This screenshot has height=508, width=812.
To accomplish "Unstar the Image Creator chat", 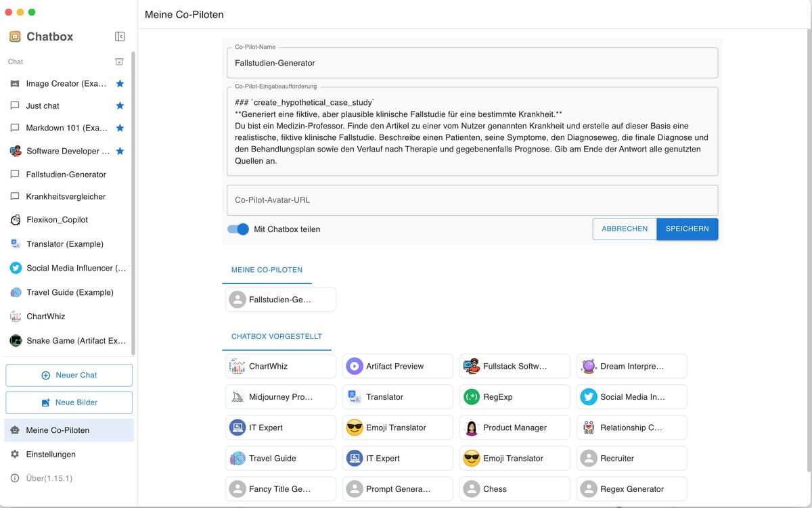I will (x=120, y=84).
